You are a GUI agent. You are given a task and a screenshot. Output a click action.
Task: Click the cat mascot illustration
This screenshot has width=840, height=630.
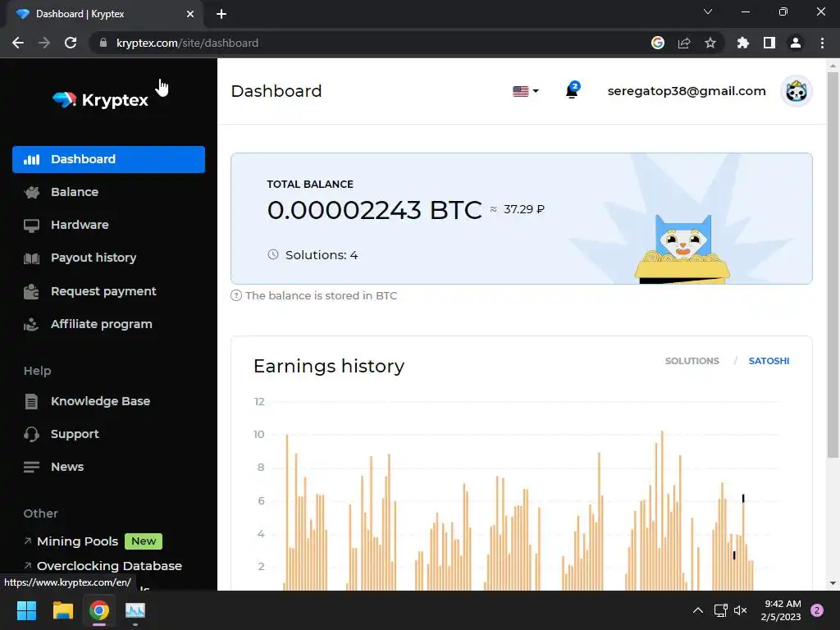point(682,248)
